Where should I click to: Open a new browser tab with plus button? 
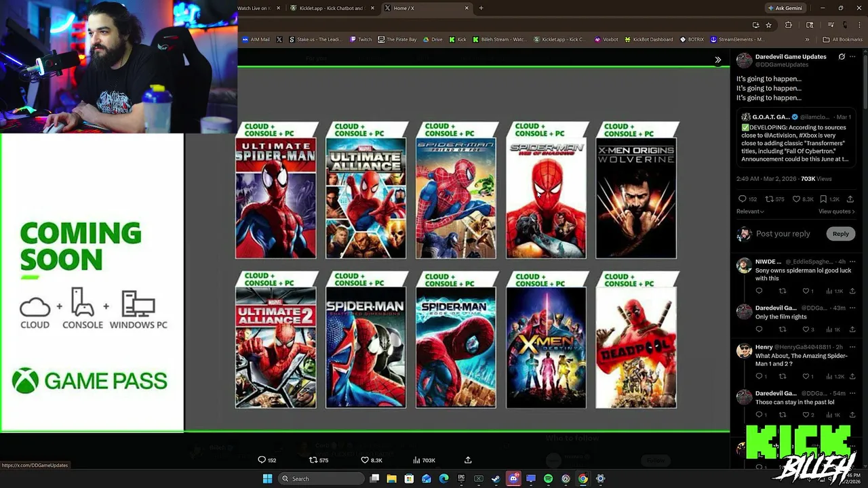pos(481,8)
